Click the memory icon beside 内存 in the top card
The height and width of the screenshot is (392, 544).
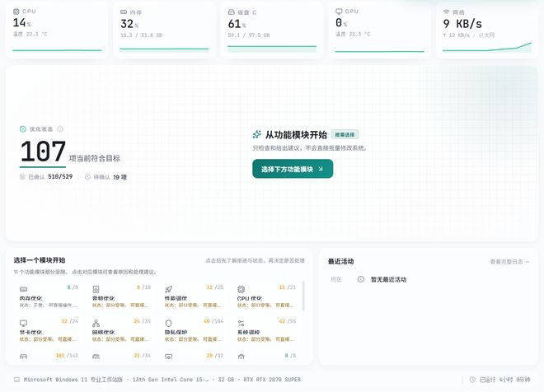tap(124, 12)
